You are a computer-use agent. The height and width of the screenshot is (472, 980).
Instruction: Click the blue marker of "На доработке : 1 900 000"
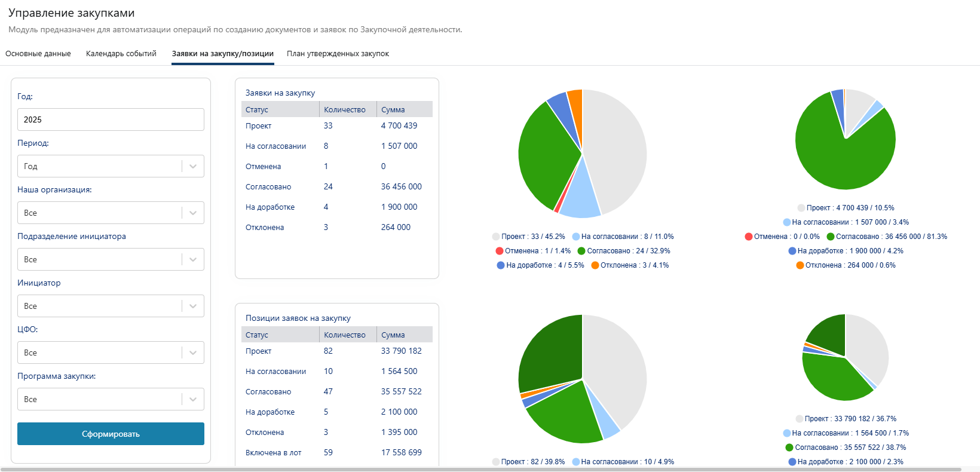[x=792, y=251]
